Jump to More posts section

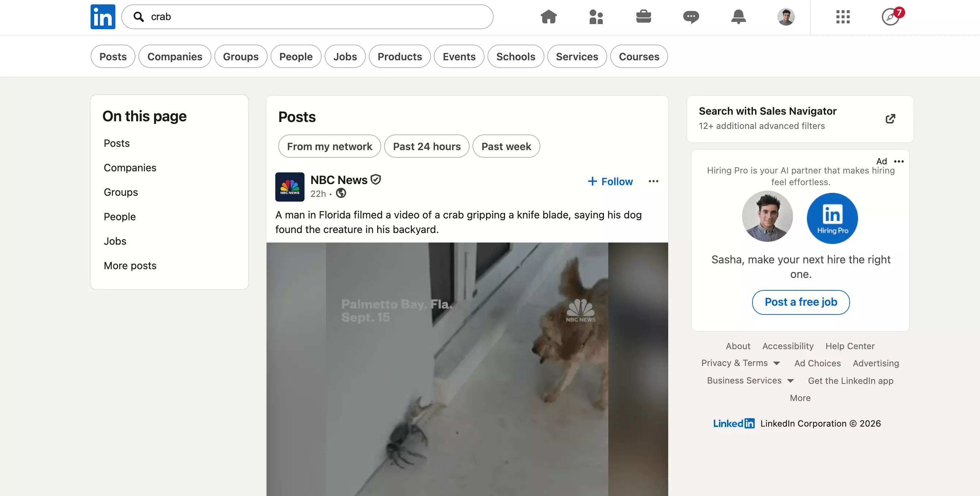click(x=130, y=266)
